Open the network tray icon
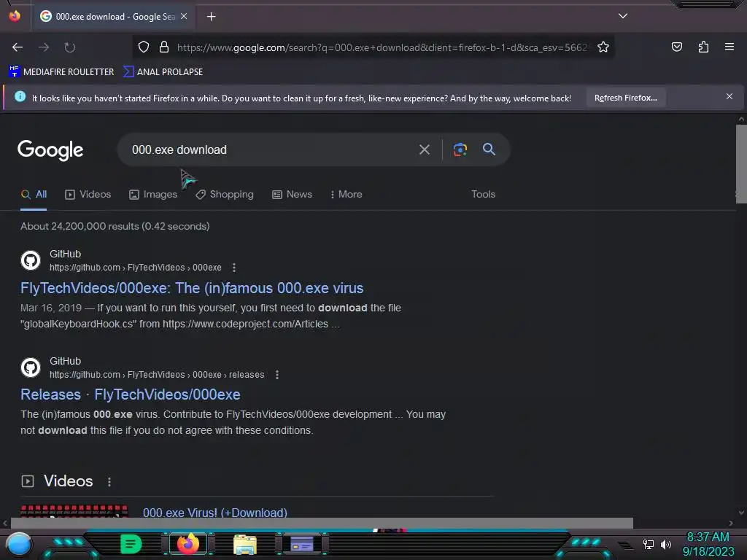This screenshot has width=747, height=560. (648, 544)
